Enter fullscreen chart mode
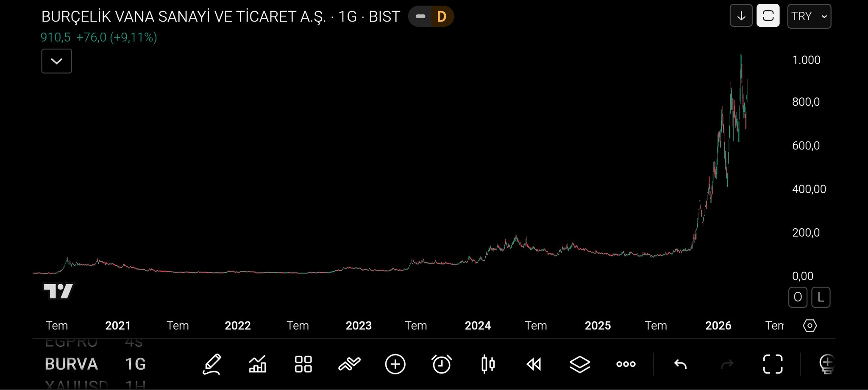This screenshot has width=868, height=390. pos(773,364)
